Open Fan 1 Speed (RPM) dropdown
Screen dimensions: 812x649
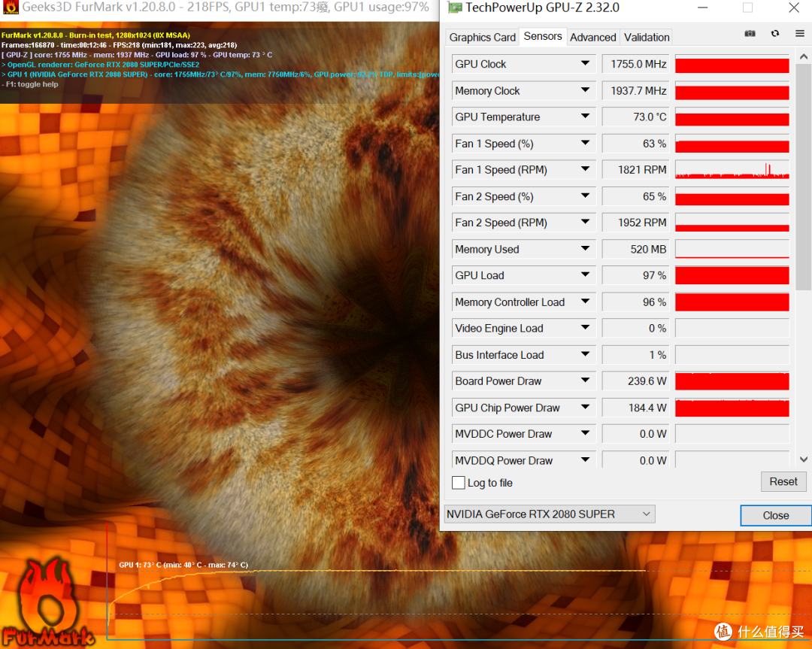pos(585,170)
